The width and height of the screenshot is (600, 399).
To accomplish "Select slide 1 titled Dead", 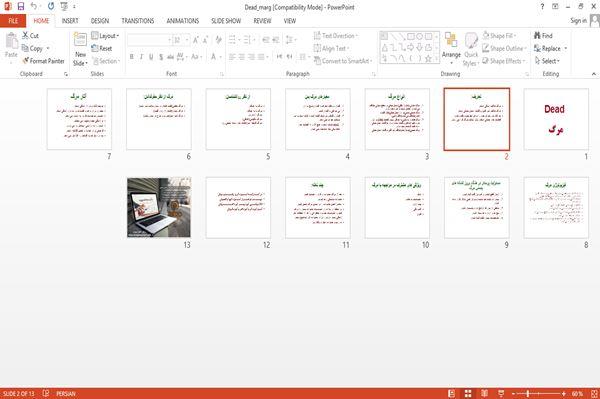I will click(556, 119).
